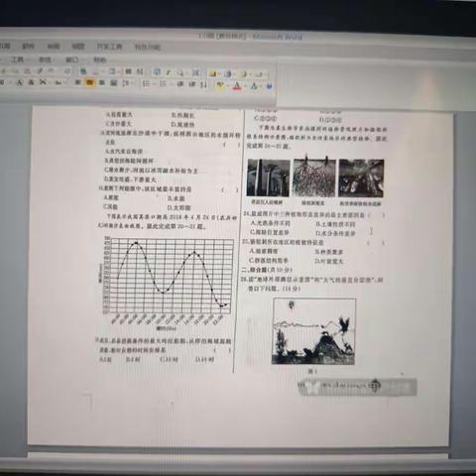The width and height of the screenshot is (476, 476).
Task: Expand the line spacing dropdown arrow
Action: [132, 84]
